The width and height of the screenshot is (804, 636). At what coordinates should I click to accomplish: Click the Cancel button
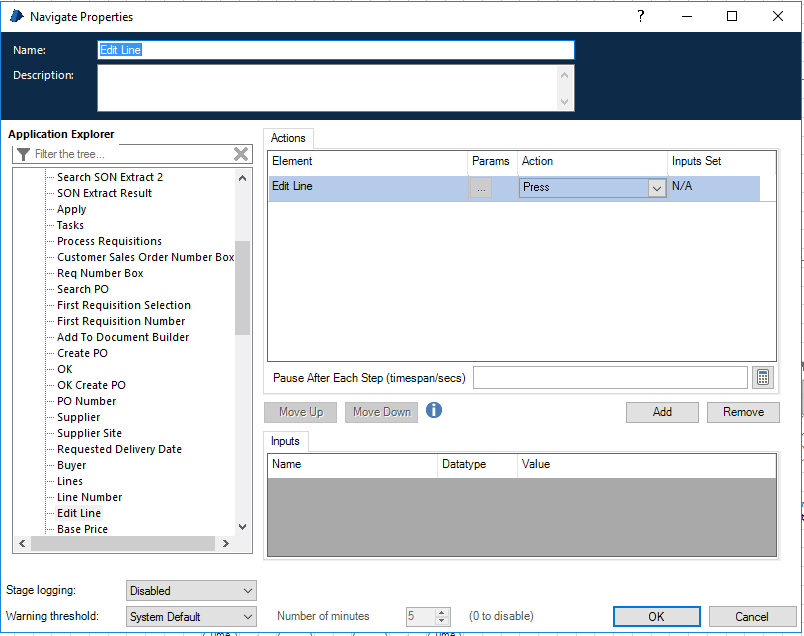coord(752,617)
